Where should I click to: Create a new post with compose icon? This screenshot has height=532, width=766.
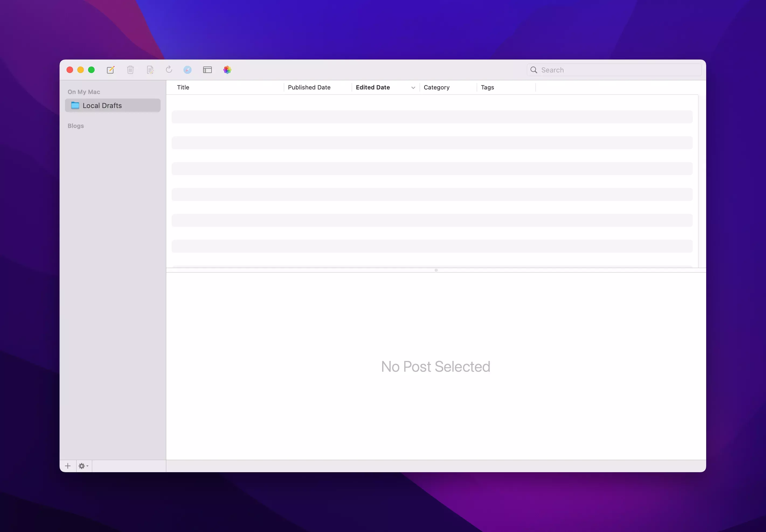(110, 70)
